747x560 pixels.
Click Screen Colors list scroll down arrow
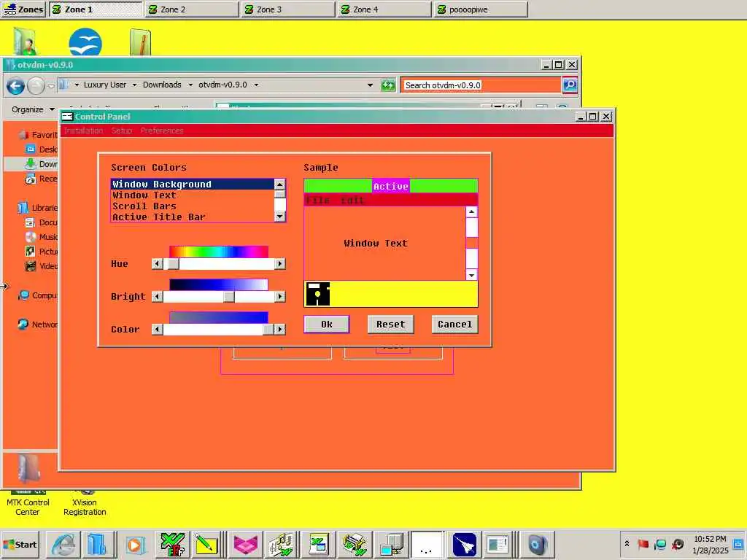pyautogui.click(x=279, y=217)
